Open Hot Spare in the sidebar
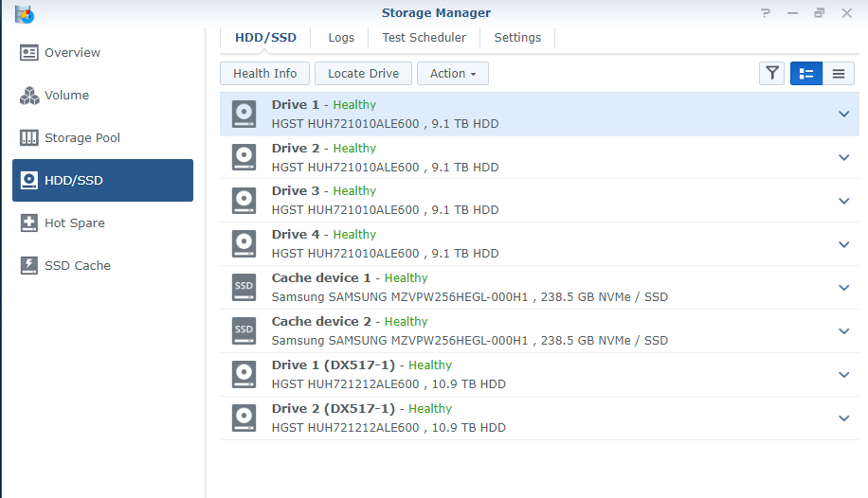Screen dimensions: 868x498 [x=103, y=223]
